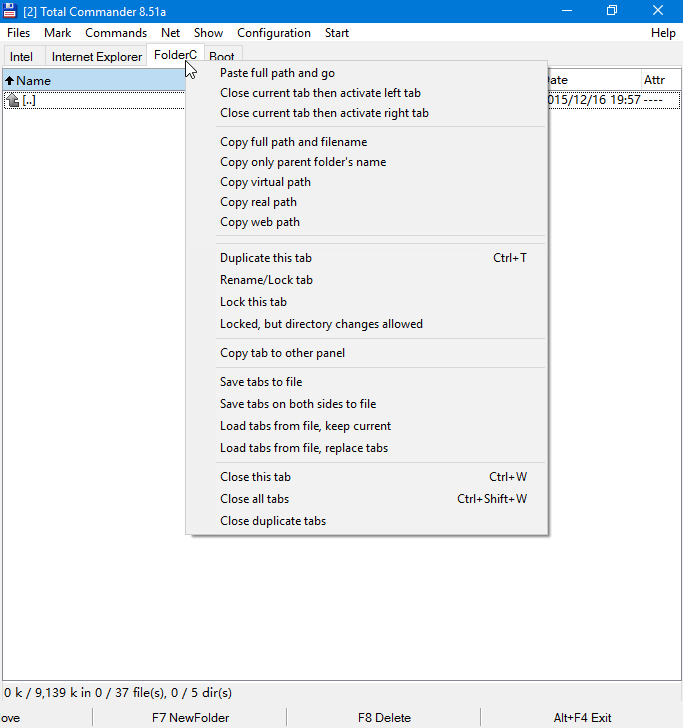The image size is (683, 728).
Task: Open the Start menu item
Action: 337,33
